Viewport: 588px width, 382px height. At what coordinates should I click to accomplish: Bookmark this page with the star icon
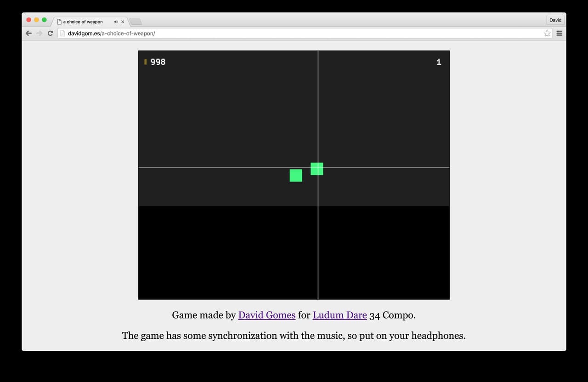547,33
